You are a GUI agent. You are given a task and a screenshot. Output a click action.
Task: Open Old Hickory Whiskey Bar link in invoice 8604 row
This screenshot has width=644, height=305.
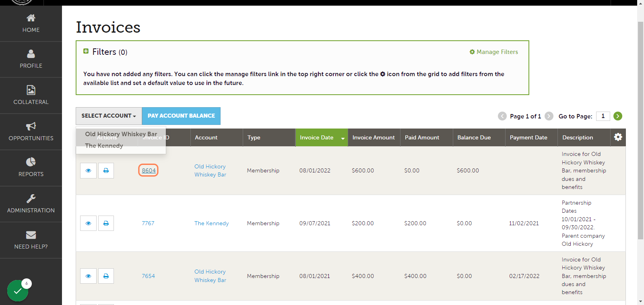coord(210,170)
